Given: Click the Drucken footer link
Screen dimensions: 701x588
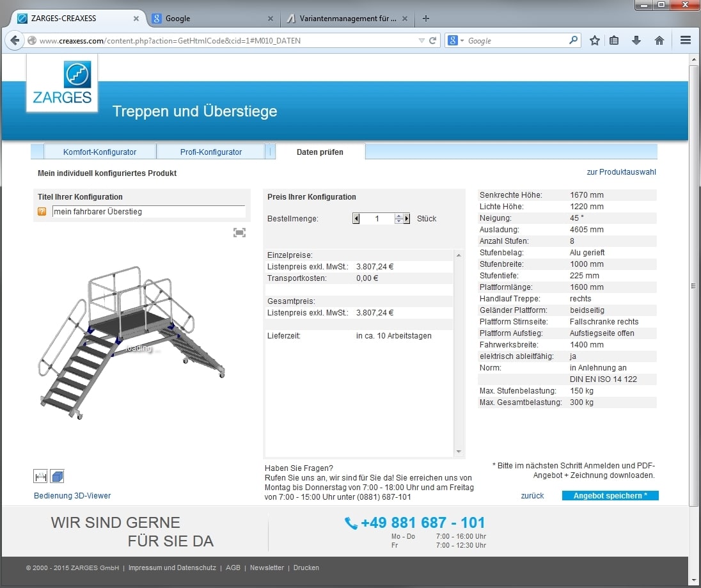Looking at the screenshot, I should coord(306,568).
